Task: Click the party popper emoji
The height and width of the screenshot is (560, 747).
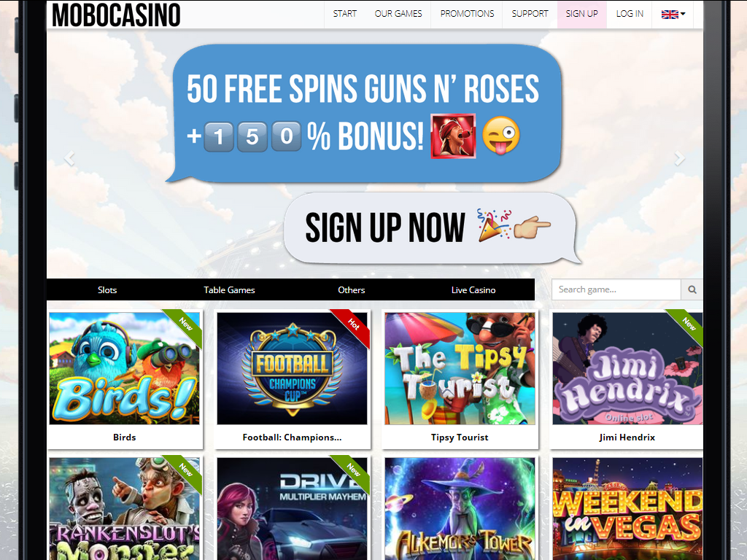Action: coord(494,225)
